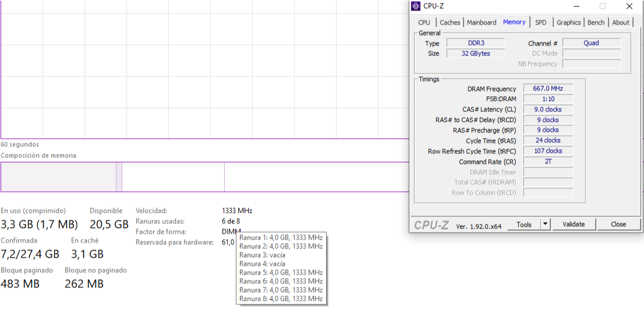Click the CPU-Z app icon in title bar
Image resolution: width=644 pixels, height=309 pixels.
coord(416,6)
